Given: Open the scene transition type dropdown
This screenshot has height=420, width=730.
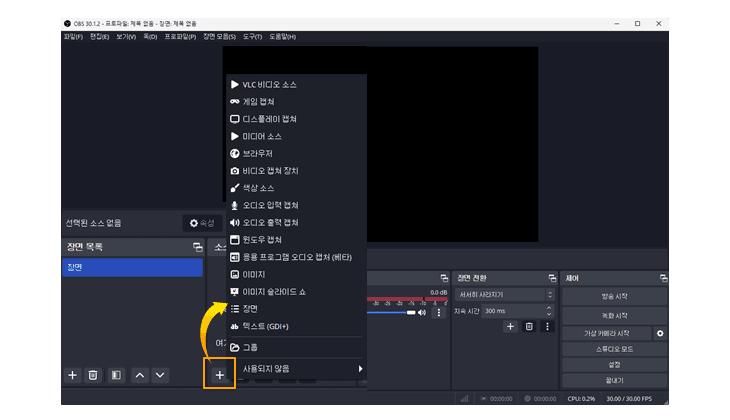Looking at the screenshot, I should (x=504, y=295).
